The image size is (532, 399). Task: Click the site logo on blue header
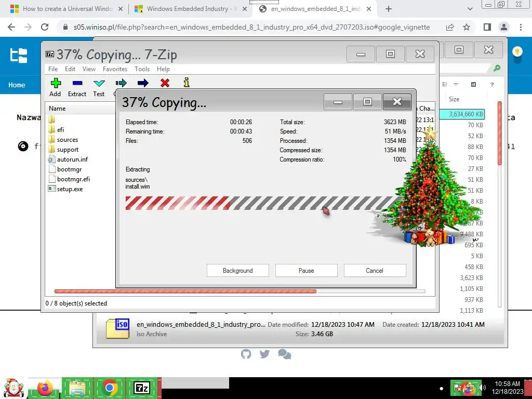tap(18, 55)
